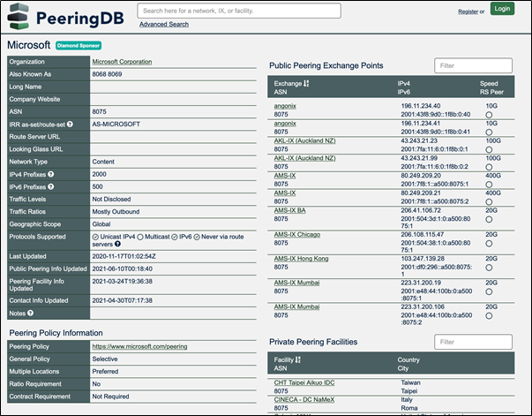Screen dimensions: 532x416
Task: Open AMS-IX Mumbai link for 223.31.200.106
Action: click(296, 307)
